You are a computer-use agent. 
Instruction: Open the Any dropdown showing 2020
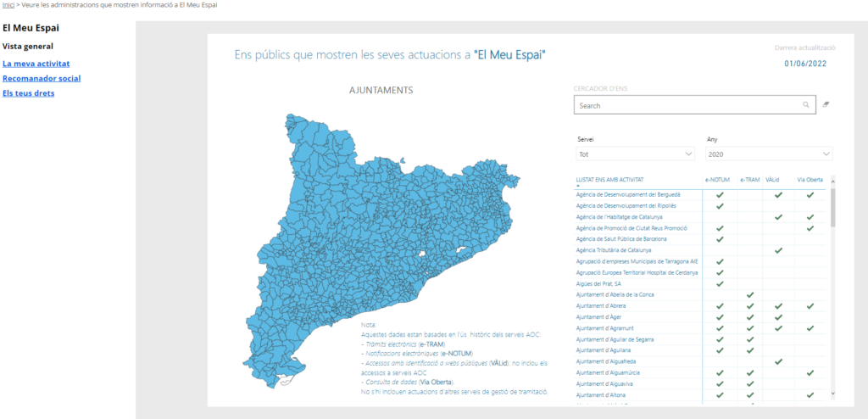pos(768,154)
